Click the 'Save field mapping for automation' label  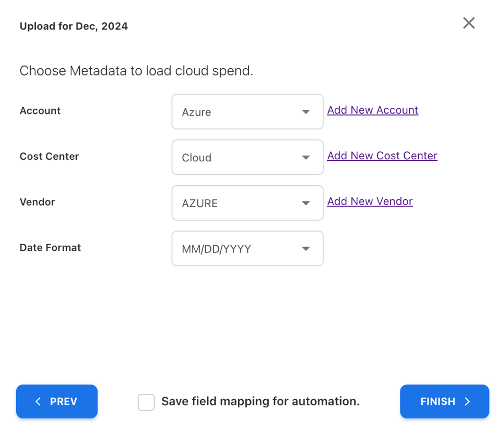point(260,401)
